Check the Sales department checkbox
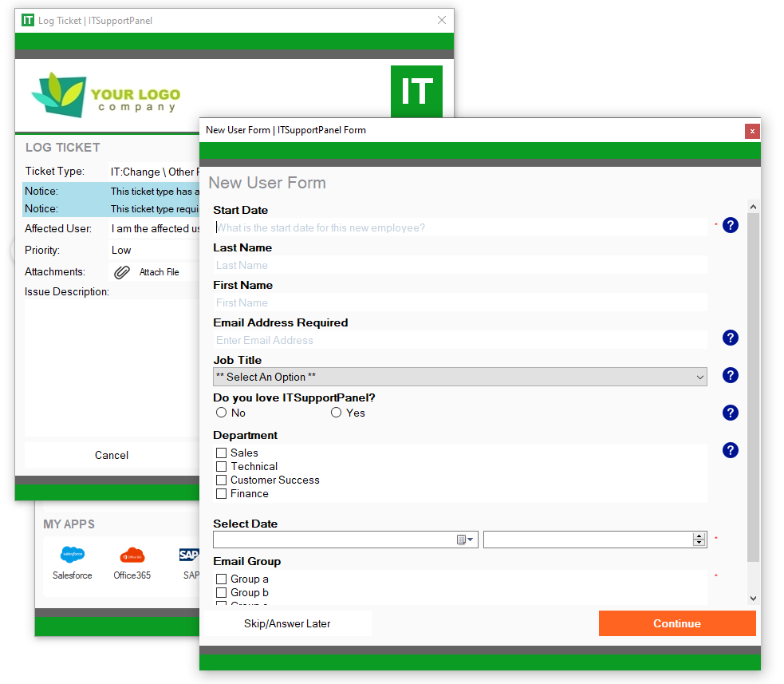784x684 pixels. coord(222,453)
